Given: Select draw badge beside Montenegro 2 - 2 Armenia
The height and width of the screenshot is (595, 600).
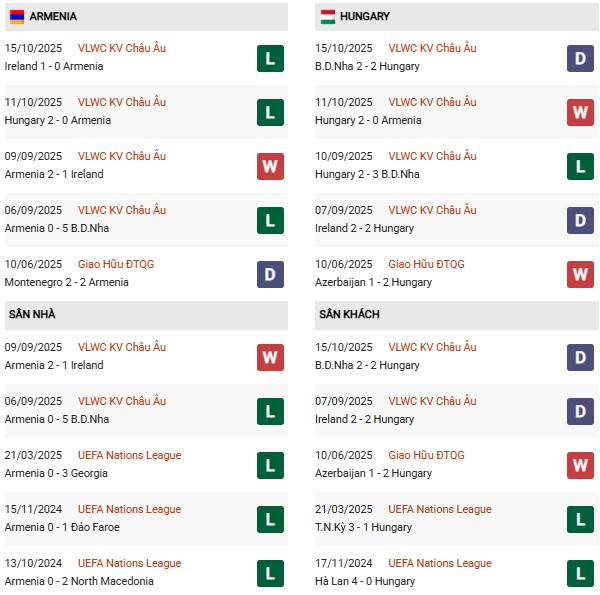Looking at the screenshot, I should 270,274.
